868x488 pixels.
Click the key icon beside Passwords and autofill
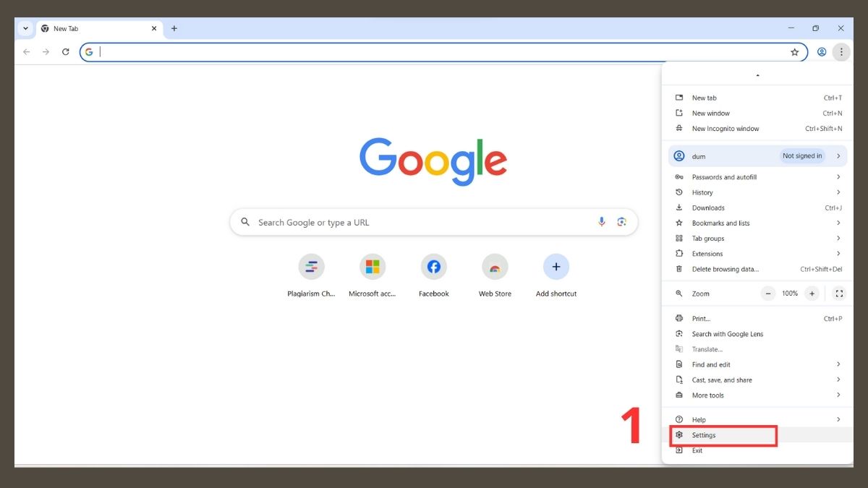(679, 177)
